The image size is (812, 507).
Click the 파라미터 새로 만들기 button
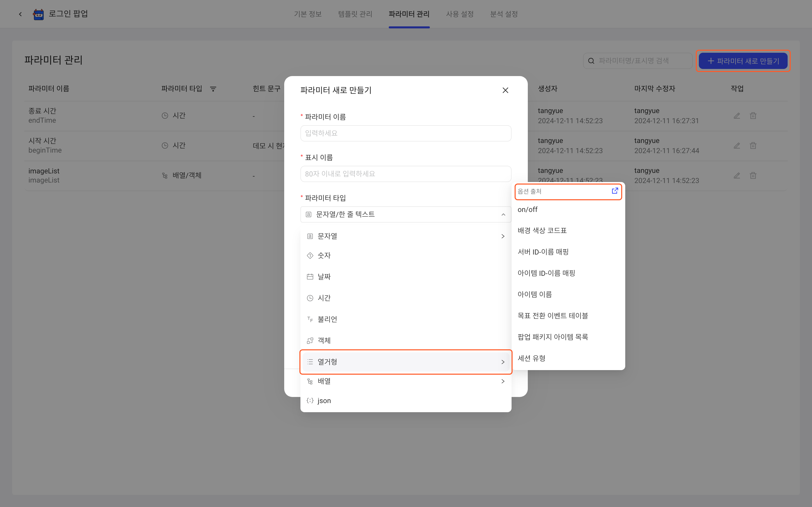pyautogui.click(x=743, y=61)
